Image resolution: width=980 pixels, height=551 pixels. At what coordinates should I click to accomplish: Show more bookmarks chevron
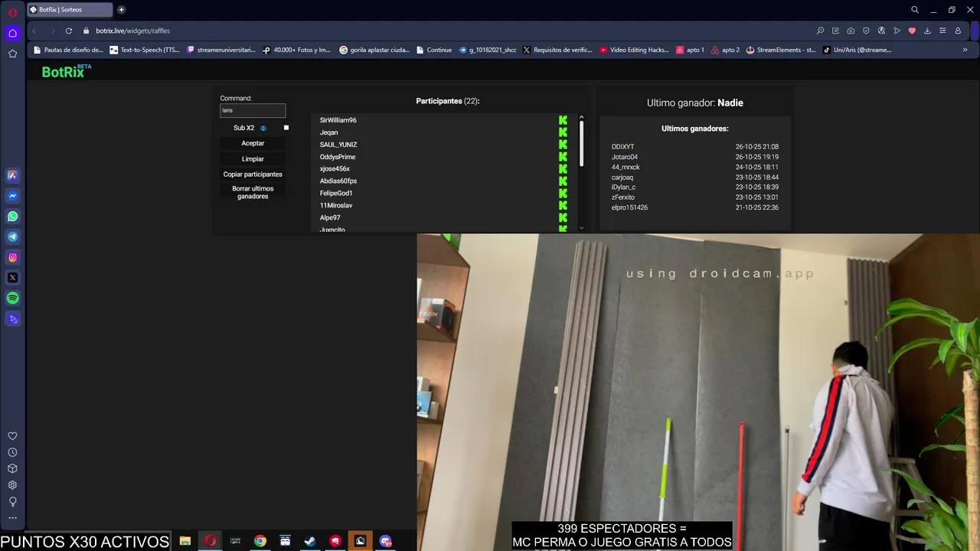965,50
